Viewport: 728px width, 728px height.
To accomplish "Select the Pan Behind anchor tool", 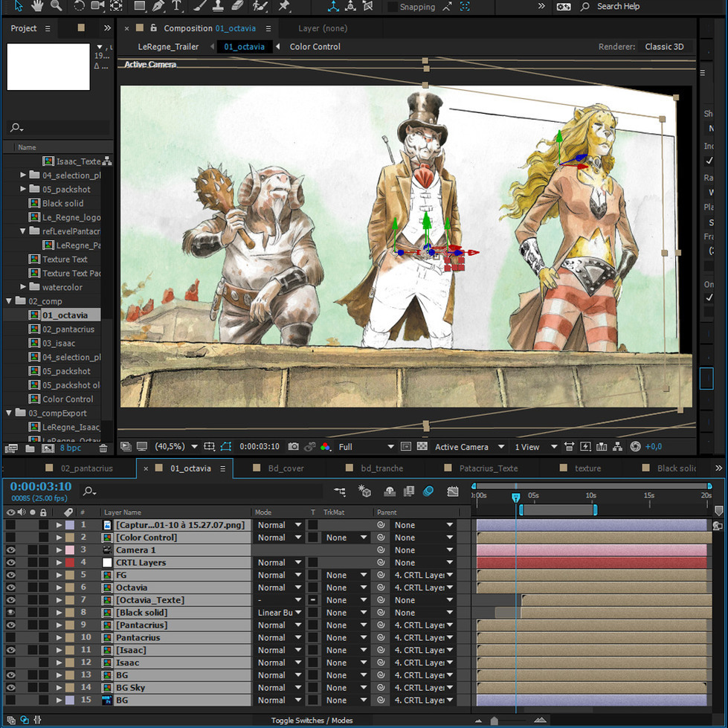I will click(x=116, y=6).
